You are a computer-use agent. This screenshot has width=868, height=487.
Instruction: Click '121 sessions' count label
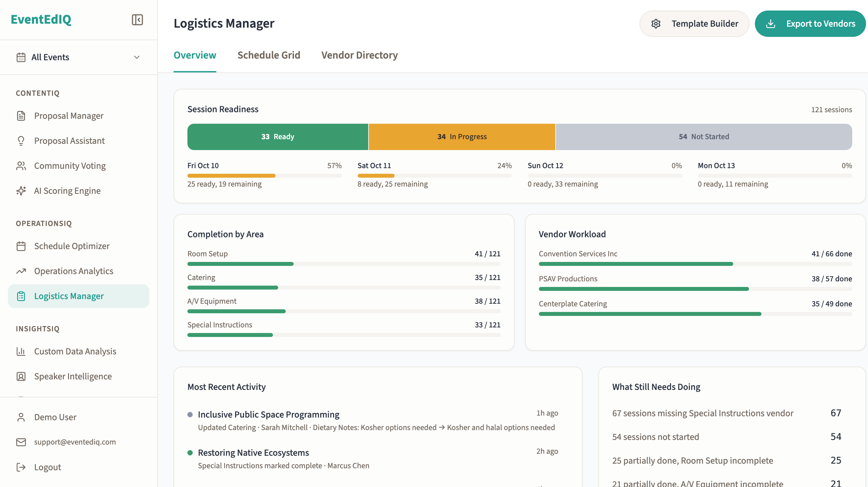(x=831, y=110)
